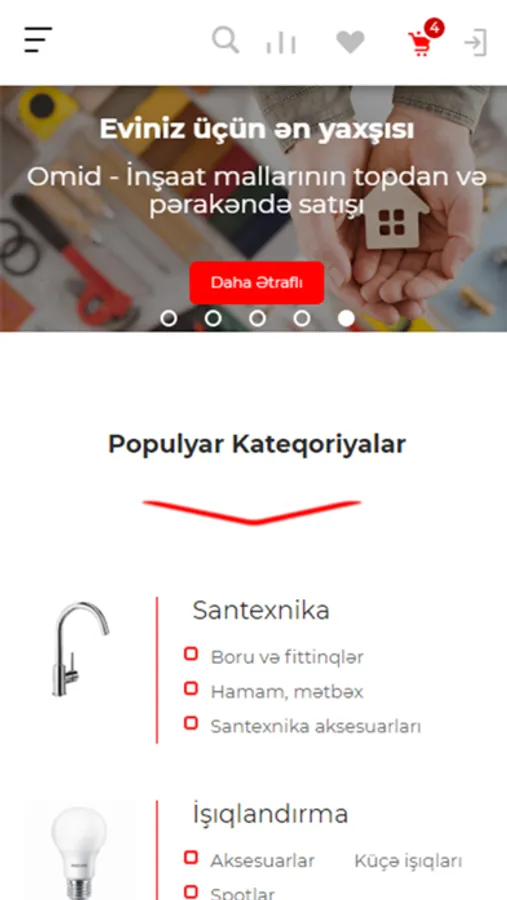The image size is (507, 900).
Task: Open Boru və fittinqlər subcategory
Action: coord(287,657)
